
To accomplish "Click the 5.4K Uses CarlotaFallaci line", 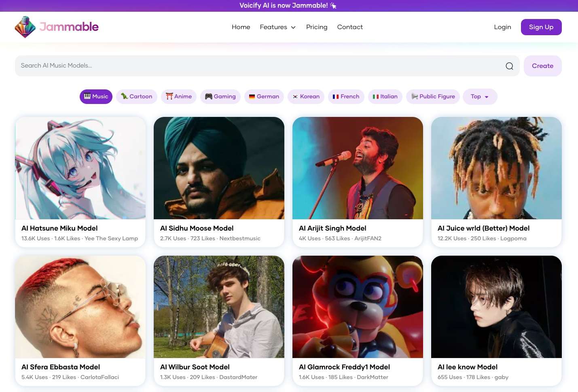I will (70, 377).
